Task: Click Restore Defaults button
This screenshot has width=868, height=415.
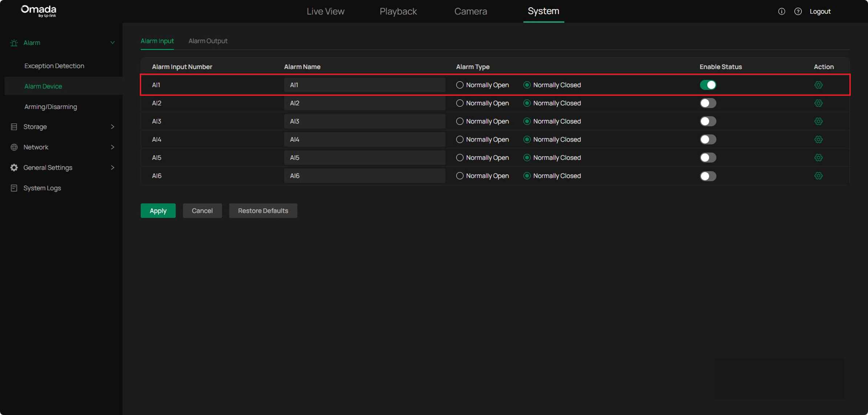Action: coord(263,211)
